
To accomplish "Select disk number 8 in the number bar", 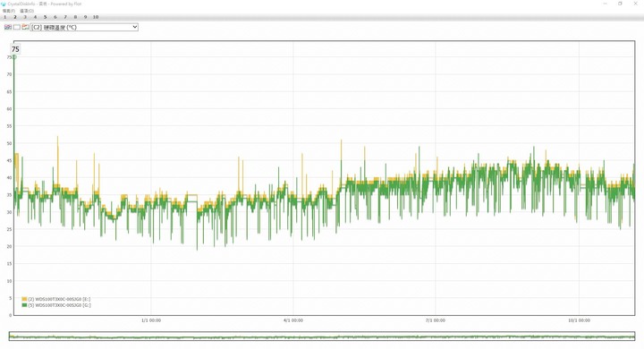I will [75, 17].
